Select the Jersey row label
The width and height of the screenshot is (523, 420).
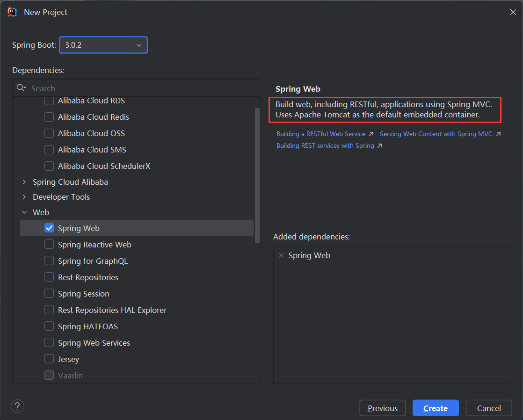tap(68, 359)
